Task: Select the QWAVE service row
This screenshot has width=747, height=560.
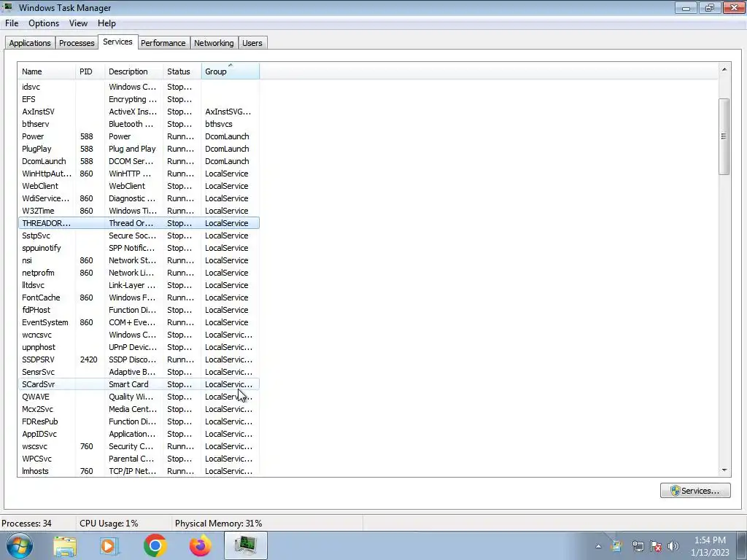Action: [x=139, y=396]
